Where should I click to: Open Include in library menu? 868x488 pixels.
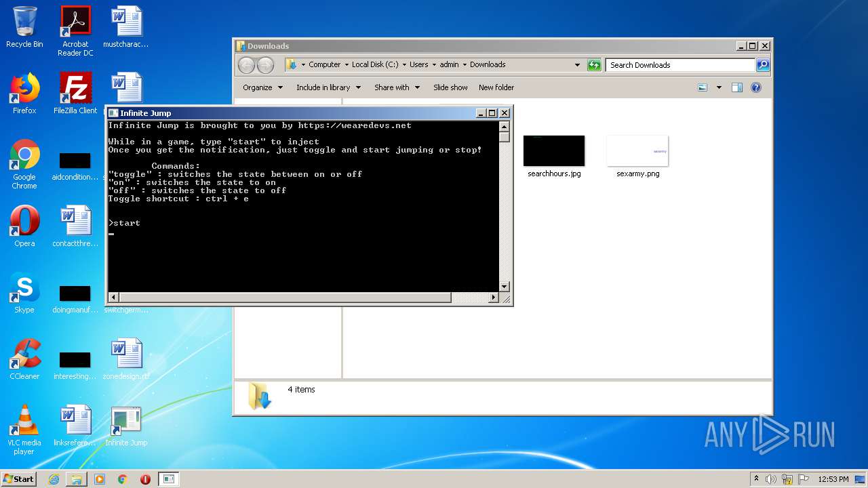pyautogui.click(x=328, y=87)
